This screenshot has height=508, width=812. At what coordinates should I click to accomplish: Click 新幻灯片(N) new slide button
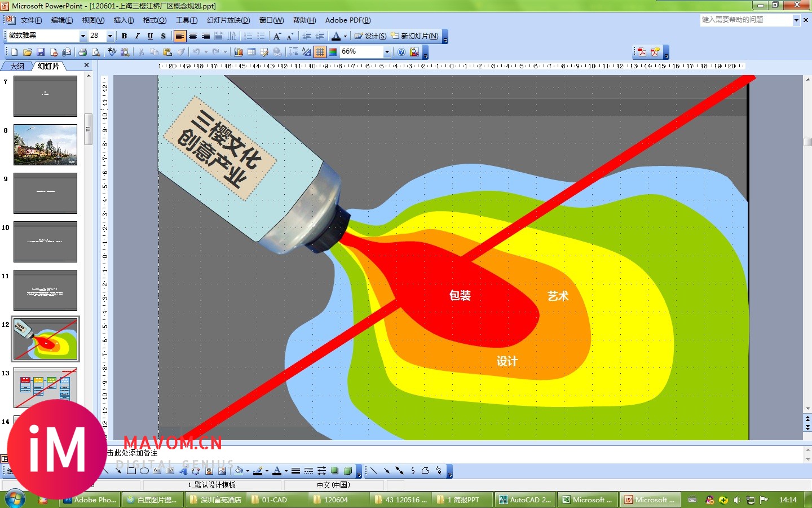coord(415,36)
